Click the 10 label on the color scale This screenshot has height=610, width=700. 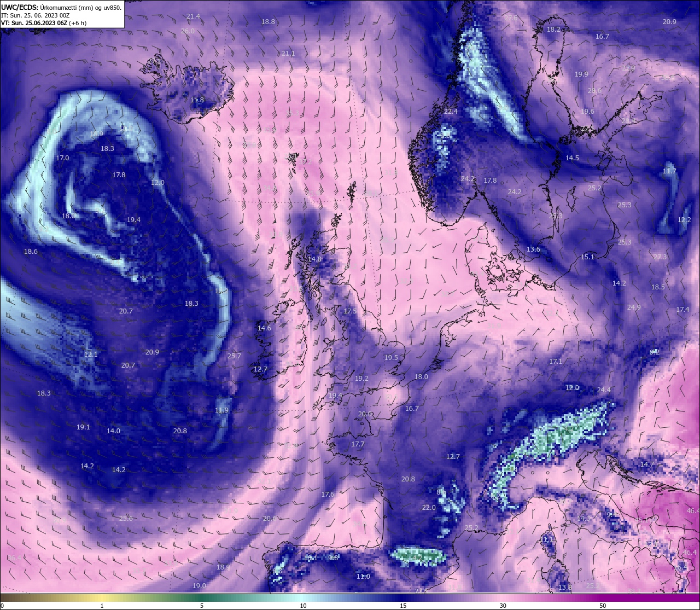point(303,606)
